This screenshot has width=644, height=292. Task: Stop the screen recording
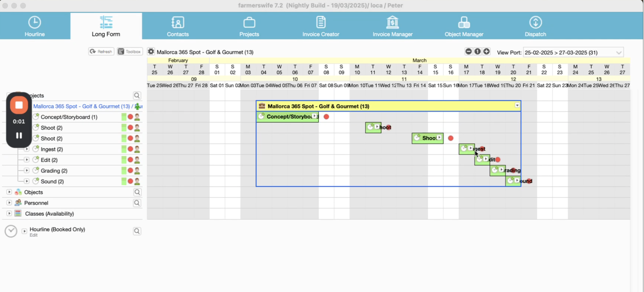point(19,105)
